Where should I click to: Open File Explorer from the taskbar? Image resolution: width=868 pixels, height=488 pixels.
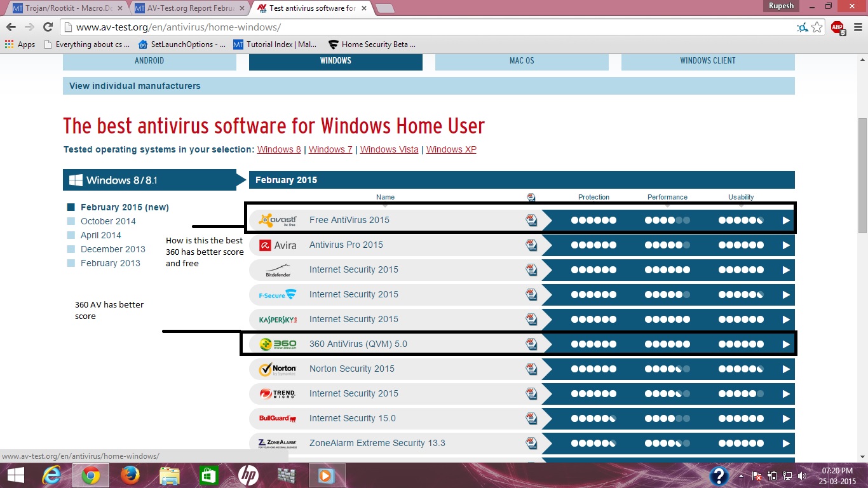pos(169,475)
